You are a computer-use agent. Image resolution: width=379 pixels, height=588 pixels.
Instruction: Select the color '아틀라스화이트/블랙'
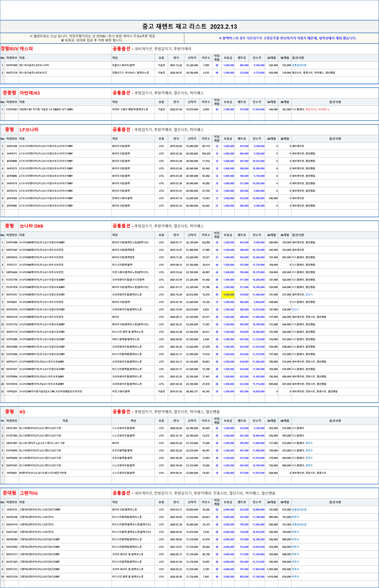point(123,65)
